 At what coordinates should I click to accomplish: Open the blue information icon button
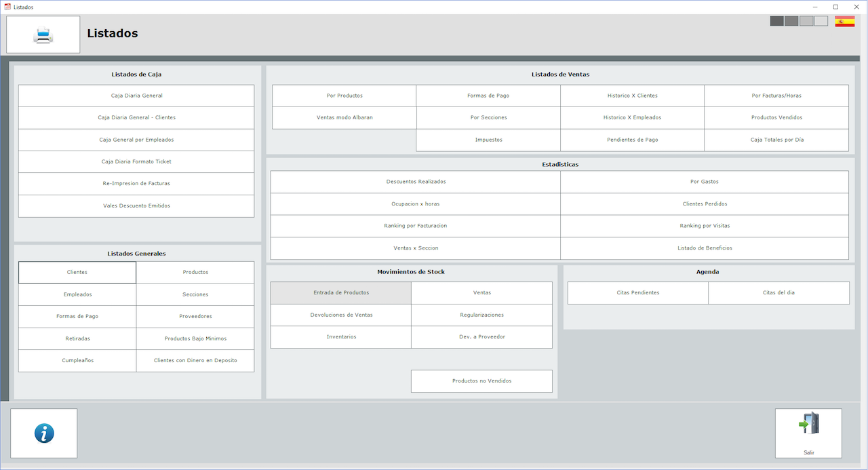[x=44, y=433]
